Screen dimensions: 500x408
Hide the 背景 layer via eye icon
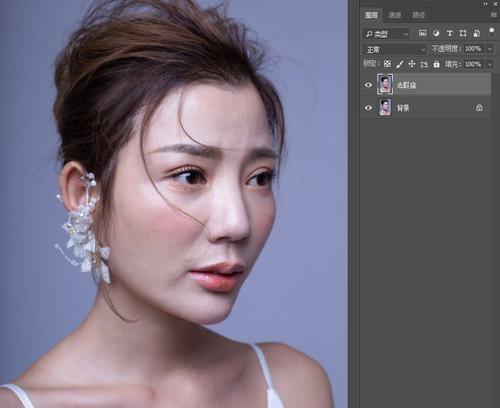tap(368, 108)
